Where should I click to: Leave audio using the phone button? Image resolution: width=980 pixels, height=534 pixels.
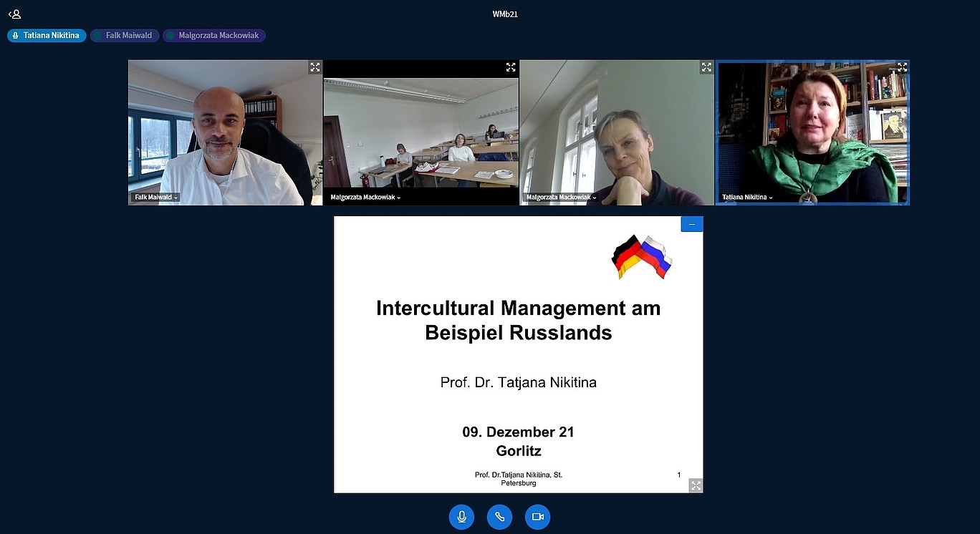[x=499, y=517]
